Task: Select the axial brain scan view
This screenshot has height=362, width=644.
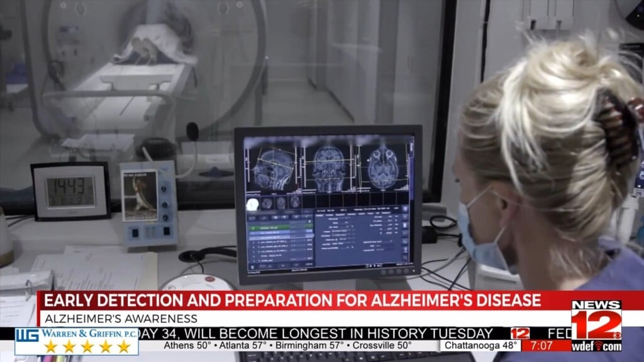Action: point(382,168)
